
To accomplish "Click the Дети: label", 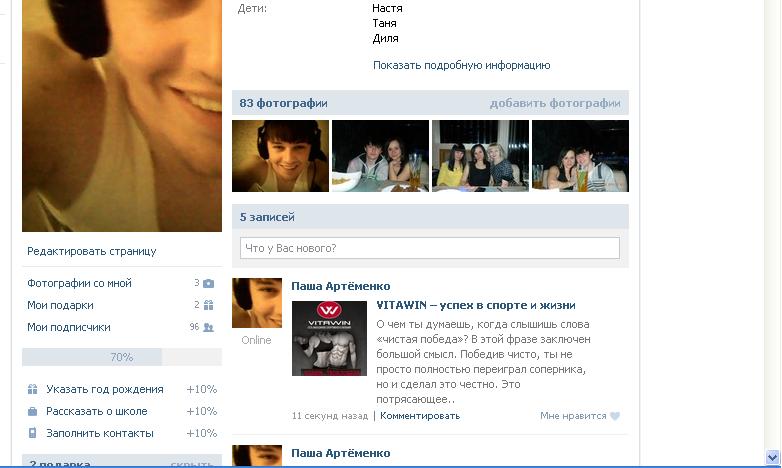I will (x=252, y=8).
